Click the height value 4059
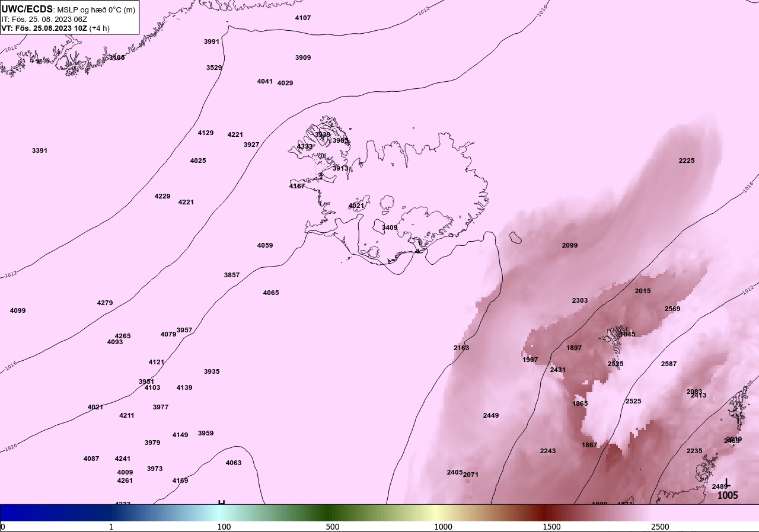 [x=265, y=245]
